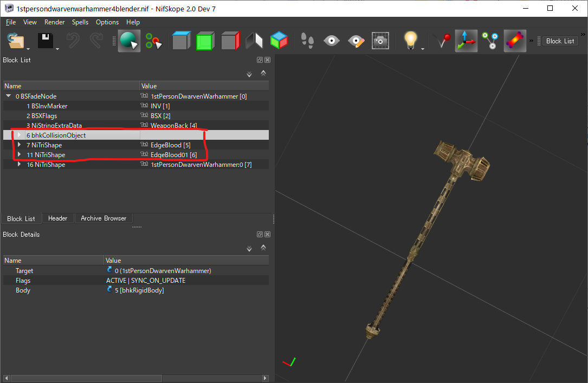Click the horizontal scrollbar left arrow
The image size is (588, 383).
click(7, 378)
